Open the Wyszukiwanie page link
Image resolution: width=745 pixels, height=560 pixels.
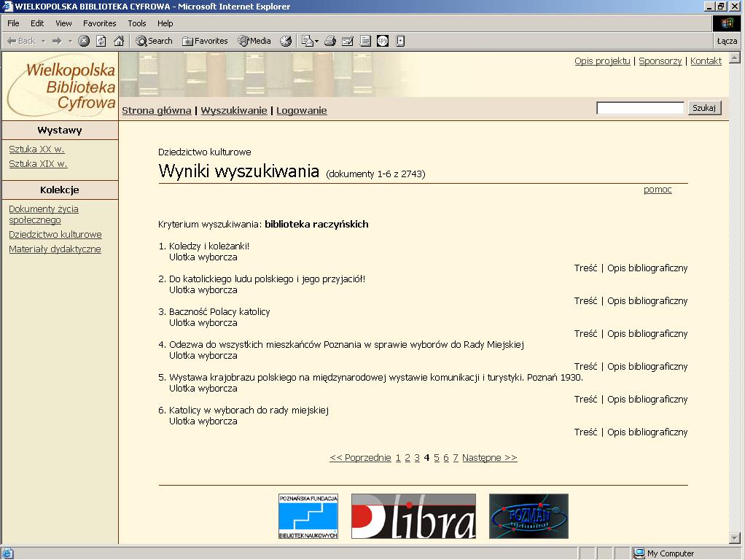click(234, 111)
